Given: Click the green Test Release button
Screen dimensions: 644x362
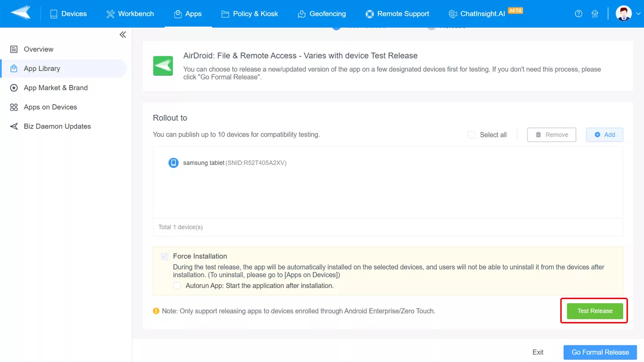Looking at the screenshot, I should [595, 311].
